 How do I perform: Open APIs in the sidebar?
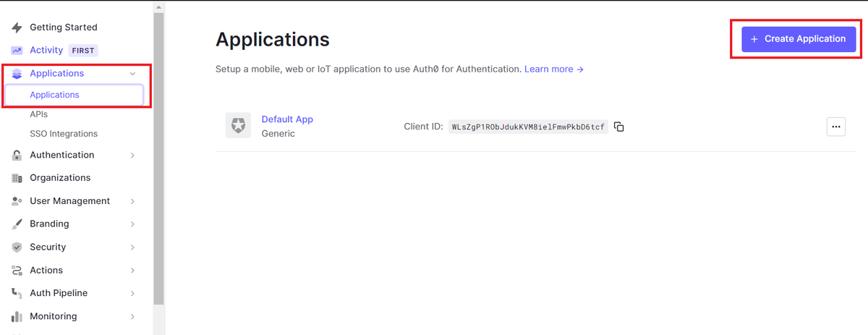tap(38, 114)
